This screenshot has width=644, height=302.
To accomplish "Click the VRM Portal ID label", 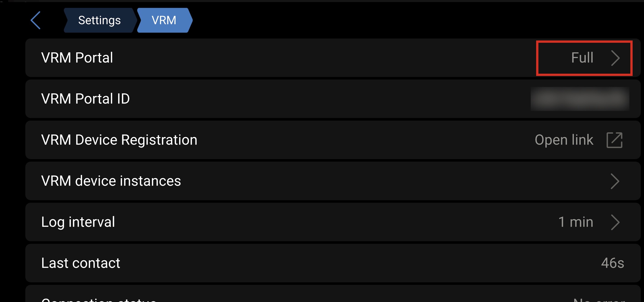I will pyautogui.click(x=85, y=99).
